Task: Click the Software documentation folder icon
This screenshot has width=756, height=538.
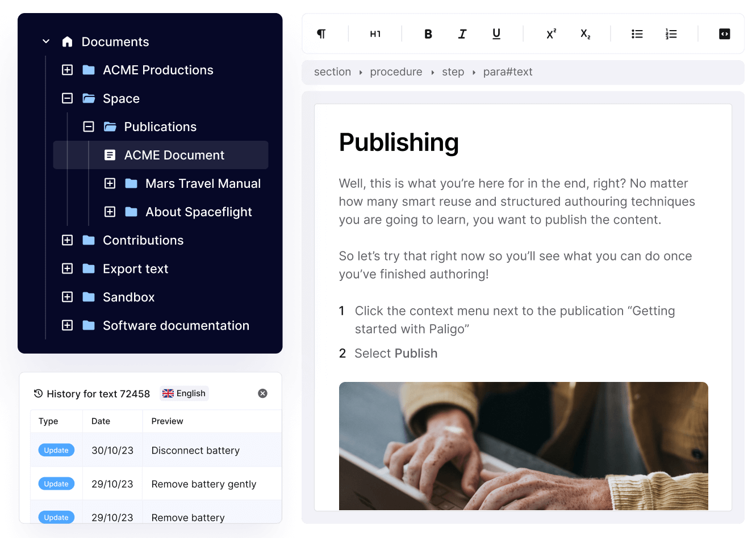Action: pyautogui.click(x=89, y=325)
